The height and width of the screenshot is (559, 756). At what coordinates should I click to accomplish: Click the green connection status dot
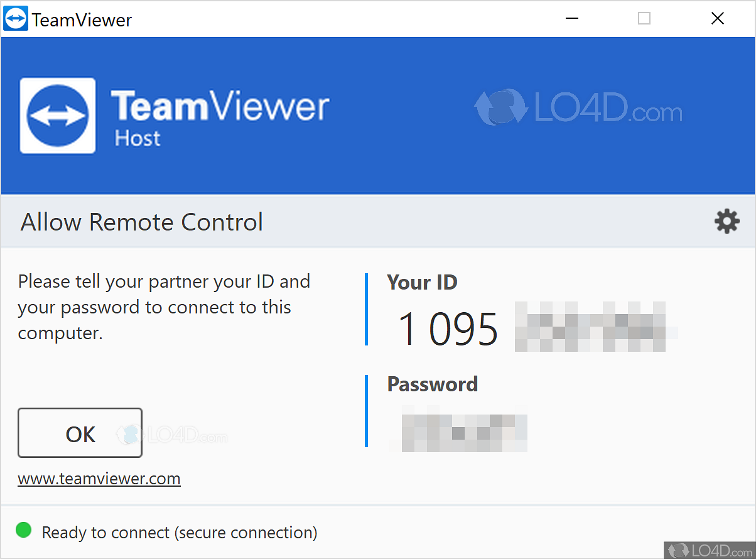24,531
